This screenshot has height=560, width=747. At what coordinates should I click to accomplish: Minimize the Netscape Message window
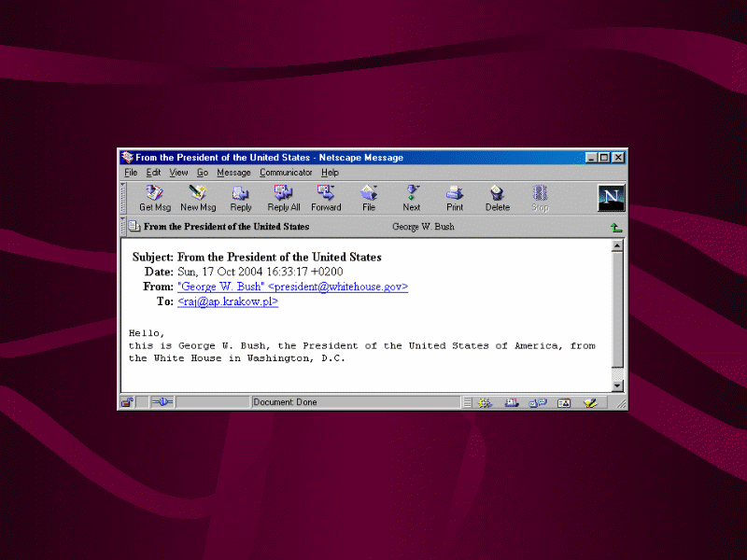pos(591,158)
